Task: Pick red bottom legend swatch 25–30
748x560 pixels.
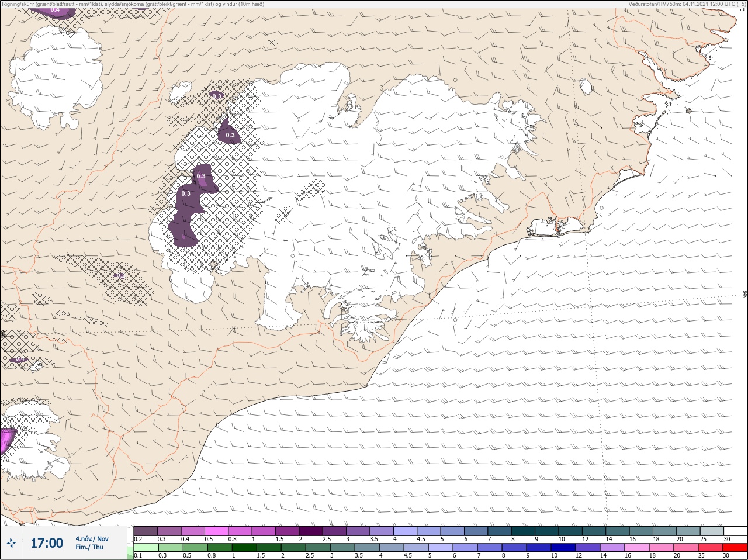Action: coord(735,548)
